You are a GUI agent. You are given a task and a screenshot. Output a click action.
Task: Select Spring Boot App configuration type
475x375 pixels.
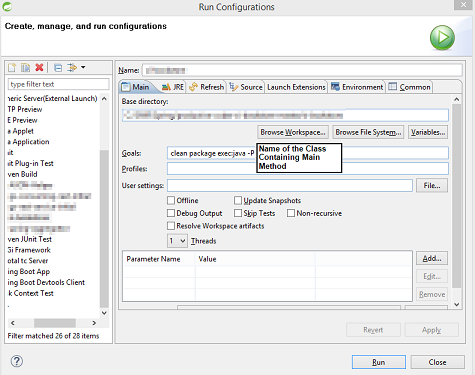click(x=29, y=272)
